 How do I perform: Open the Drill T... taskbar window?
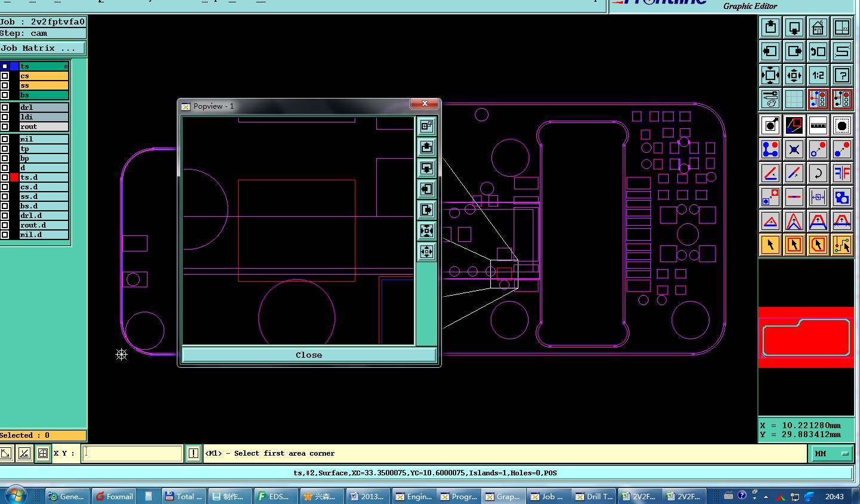coord(594,496)
